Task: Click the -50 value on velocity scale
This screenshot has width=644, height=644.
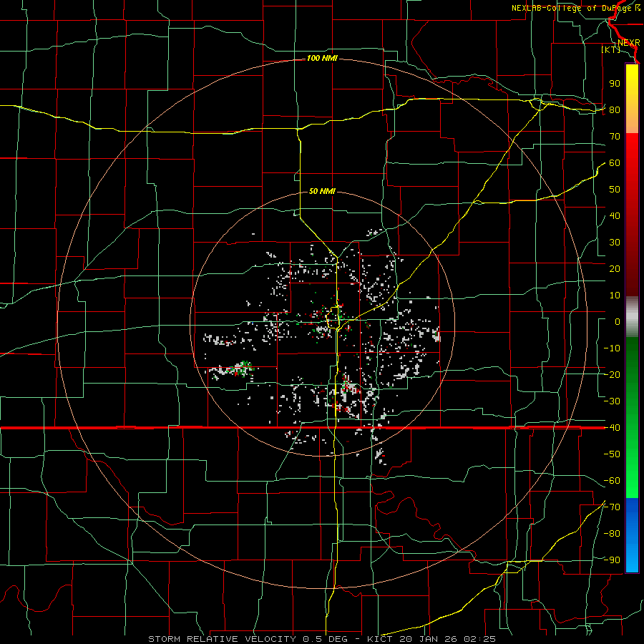Action: (x=612, y=454)
